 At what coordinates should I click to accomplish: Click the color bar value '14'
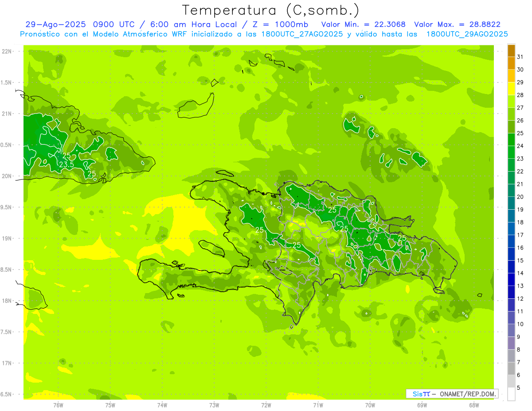click(x=520, y=273)
